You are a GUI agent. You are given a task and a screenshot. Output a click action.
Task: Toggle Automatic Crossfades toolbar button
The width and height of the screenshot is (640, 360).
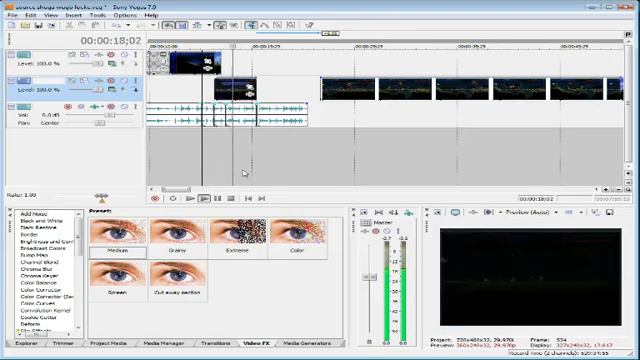click(x=182, y=25)
